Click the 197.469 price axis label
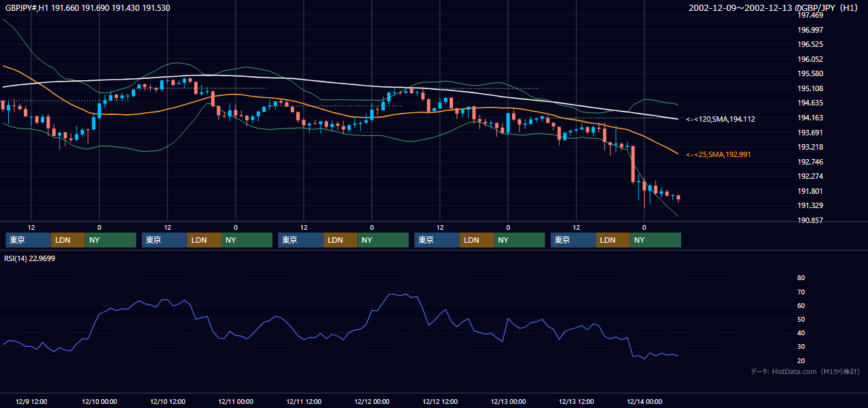The width and height of the screenshot is (868, 408). tap(810, 16)
